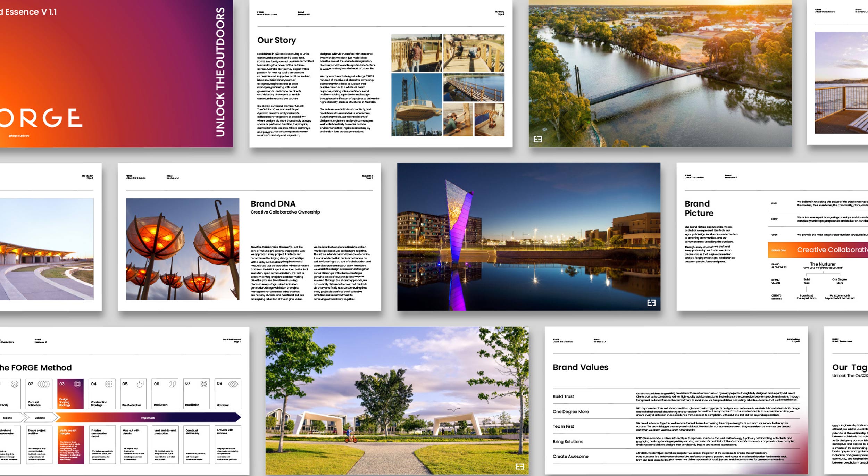This screenshot has height=476, width=868.
Task: Click the 'Brand Values' heading
Action: [x=581, y=367]
